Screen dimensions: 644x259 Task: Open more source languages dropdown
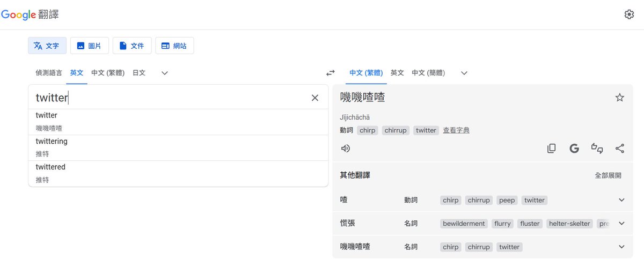tap(165, 73)
